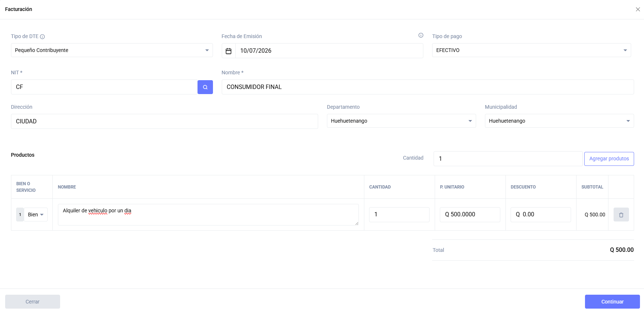Click the Facturación dialog title
The width and height of the screenshot is (644, 313).
tap(19, 9)
